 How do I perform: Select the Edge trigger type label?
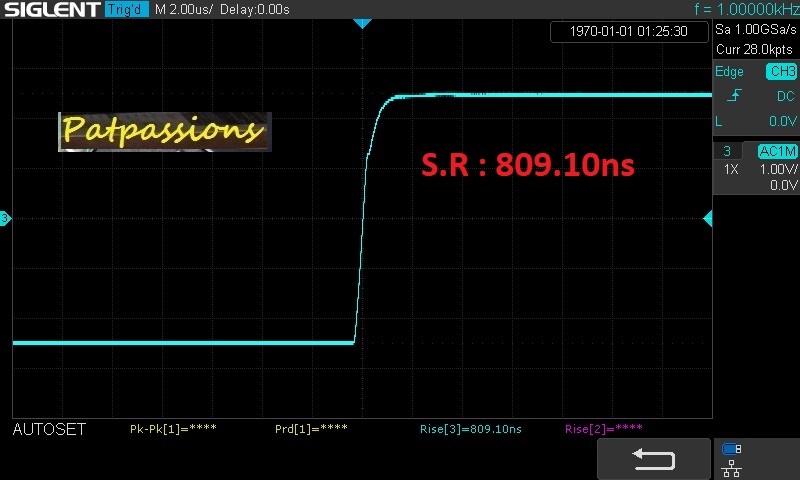(729, 72)
